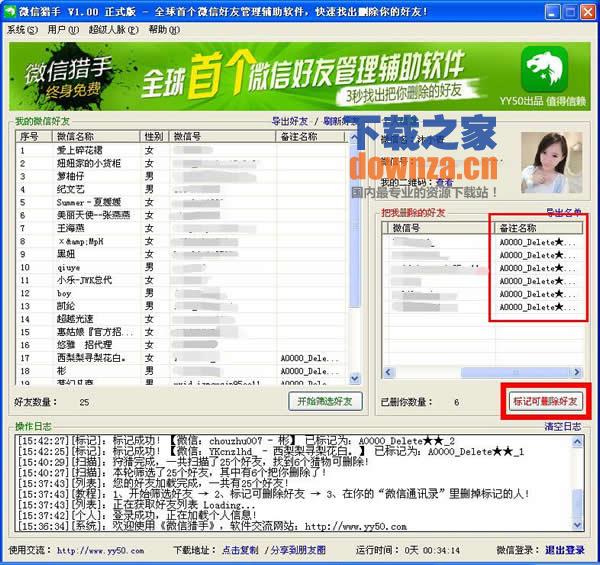Click 导出好友 link above friend list
The height and width of the screenshot is (565, 600).
point(290,122)
